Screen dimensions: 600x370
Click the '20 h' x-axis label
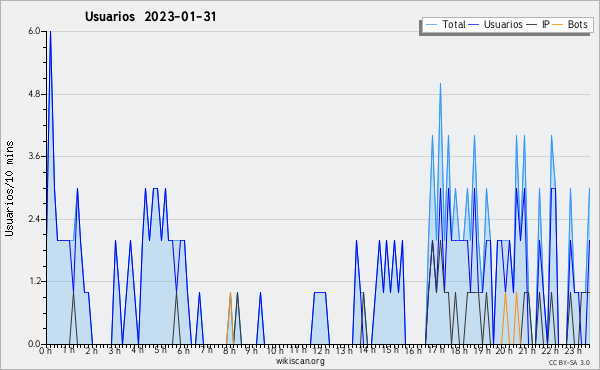click(505, 350)
